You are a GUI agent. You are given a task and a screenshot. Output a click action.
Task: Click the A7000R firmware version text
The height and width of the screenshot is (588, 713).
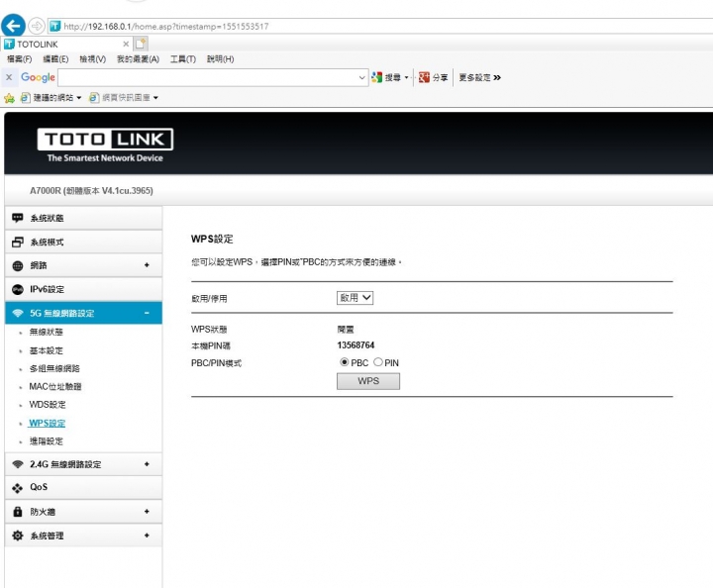91,190
